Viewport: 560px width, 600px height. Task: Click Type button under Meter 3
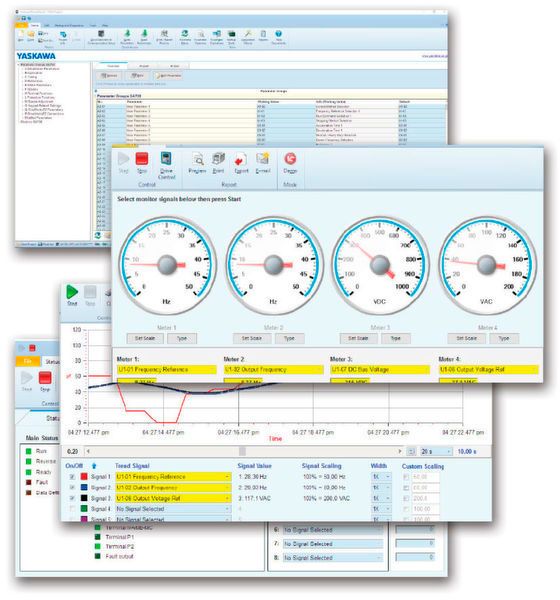point(396,338)
